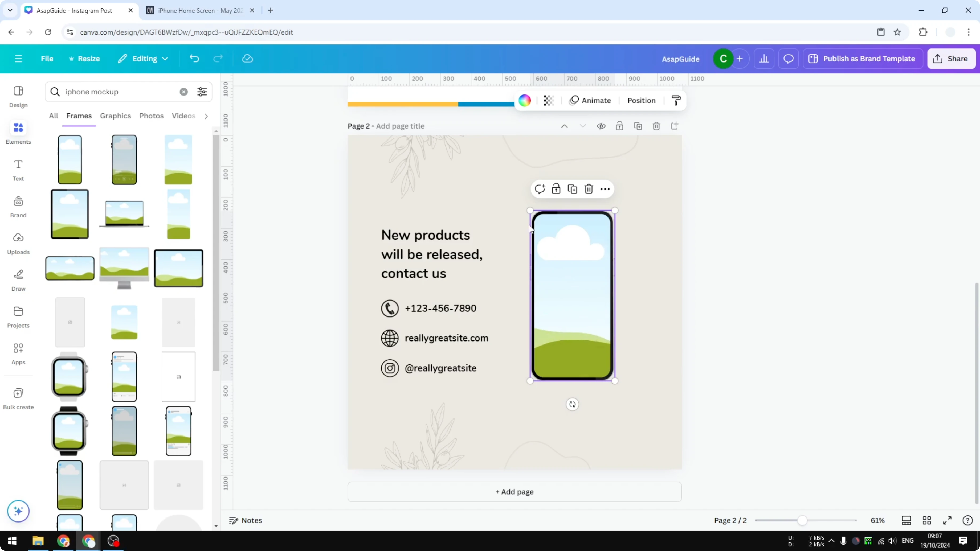Screen dimensions: 980x551
Task: Select the Text tool in sidebar
Action: pos(18,170)
